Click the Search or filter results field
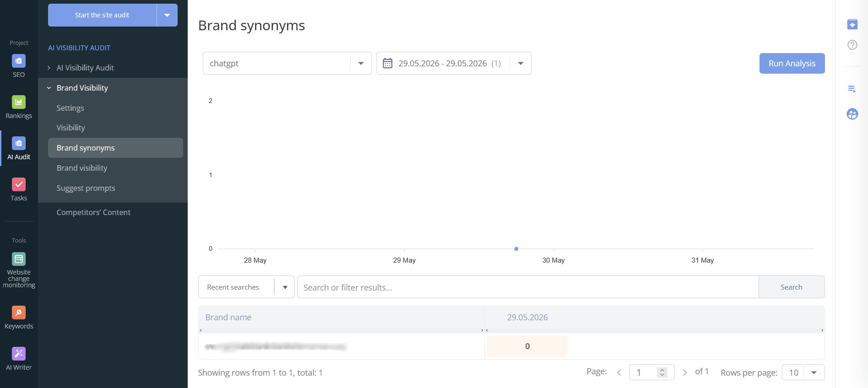The width and height of the screenshot is (868, 388). [528, 287]
